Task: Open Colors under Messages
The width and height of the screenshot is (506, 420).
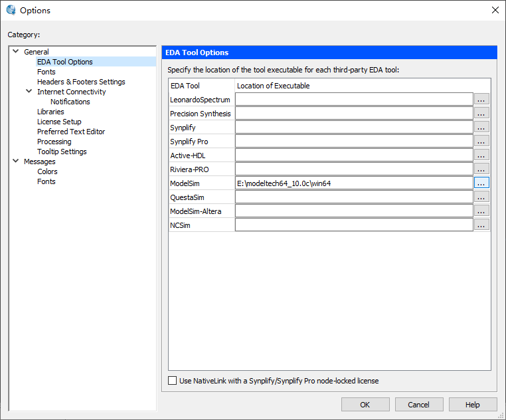Action: point(47,171)
